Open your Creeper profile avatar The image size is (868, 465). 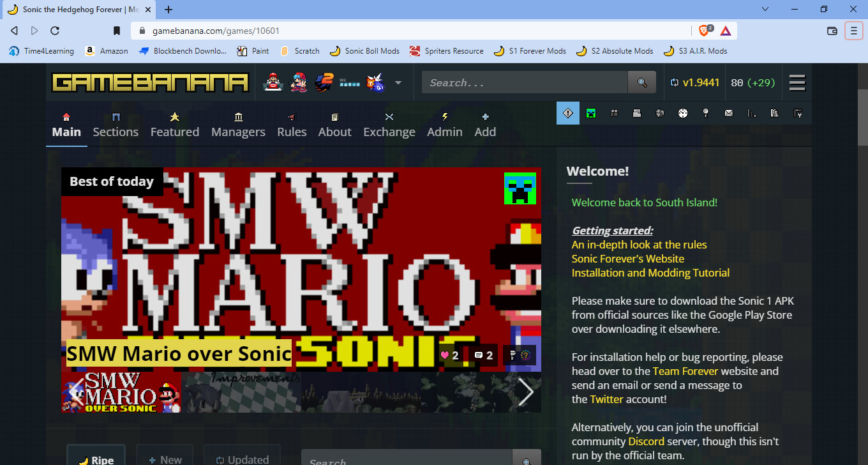590,113
